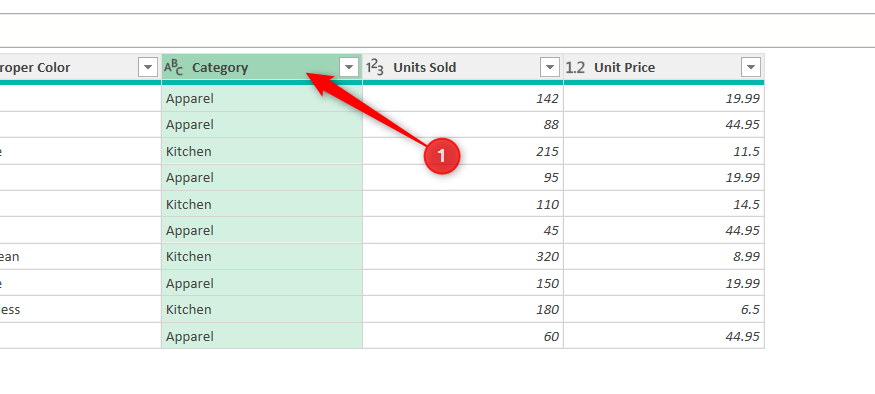875x394 pixels.
Task: Click the Units Sold cell showing 45
Action: (463, 230)
